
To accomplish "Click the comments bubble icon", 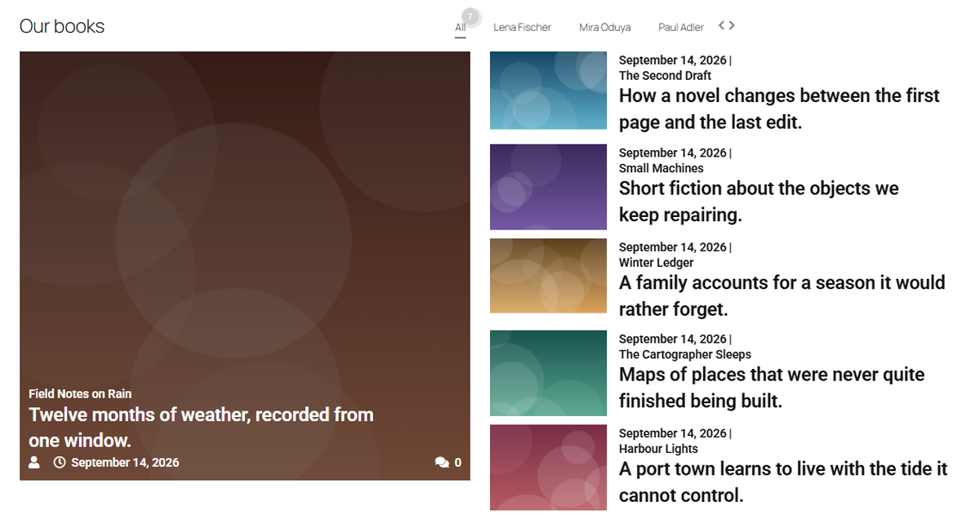I will coord(442,463).
